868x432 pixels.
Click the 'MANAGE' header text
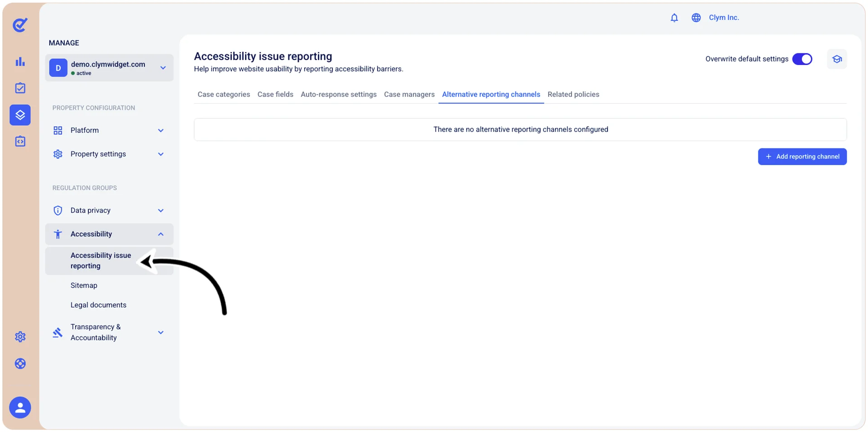point(64,43)
